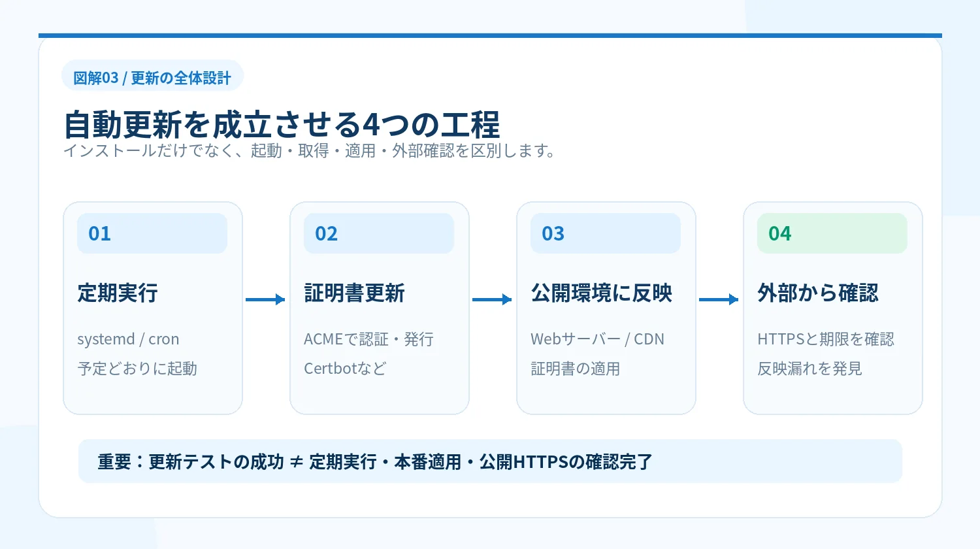The width and height of the screenshot is (980, 549).
Task: Click the green 04 step badge
Action: pyautogui.click(x=832, y=233)
